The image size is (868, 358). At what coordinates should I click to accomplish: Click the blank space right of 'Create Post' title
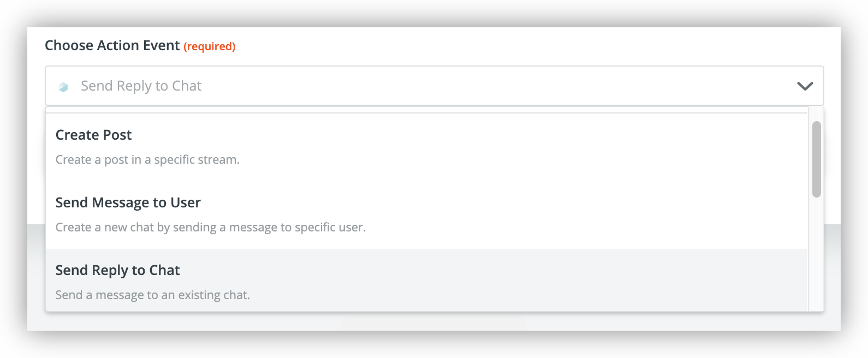464,135
